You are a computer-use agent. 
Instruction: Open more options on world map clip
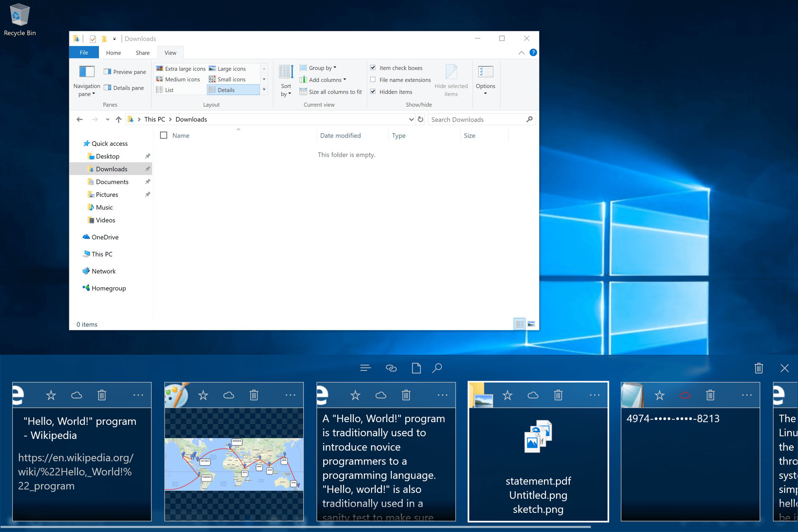(290, 395)
